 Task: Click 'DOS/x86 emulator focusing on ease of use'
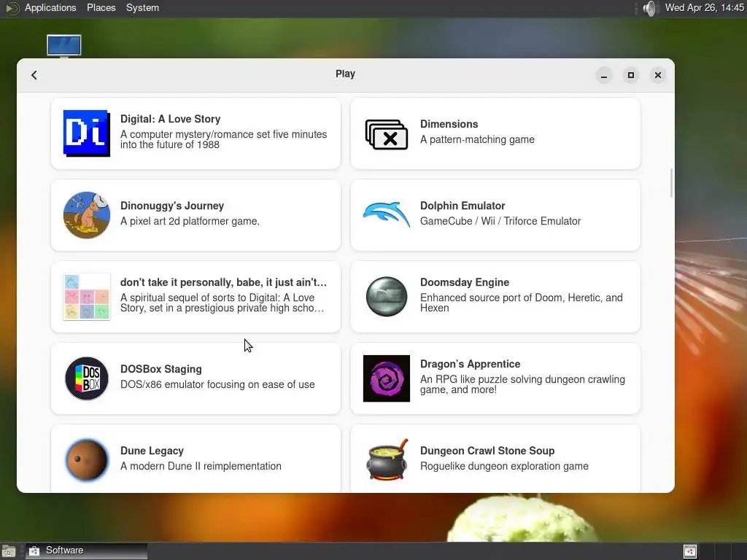pos(217,384)
